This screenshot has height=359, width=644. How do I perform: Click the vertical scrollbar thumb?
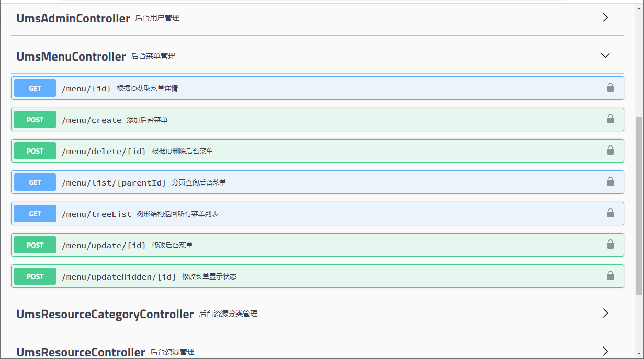[x=639, y=206]
